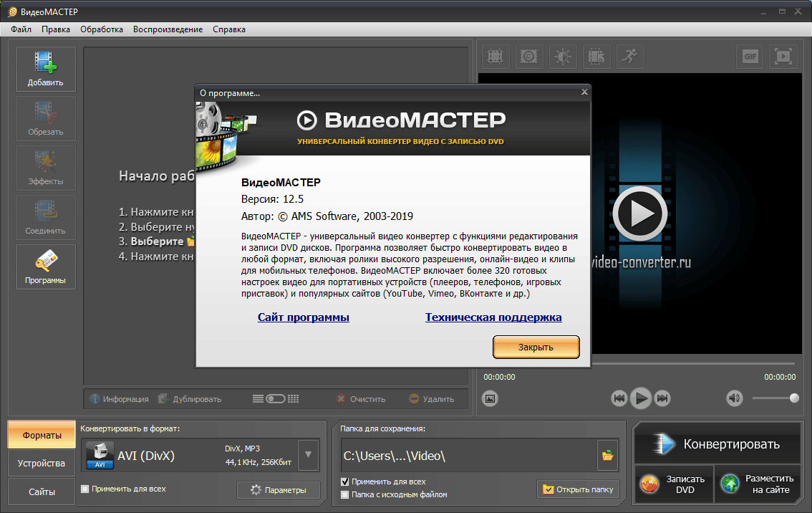
Task: Click the Конвертировать button
Action: tap(717, 444)
